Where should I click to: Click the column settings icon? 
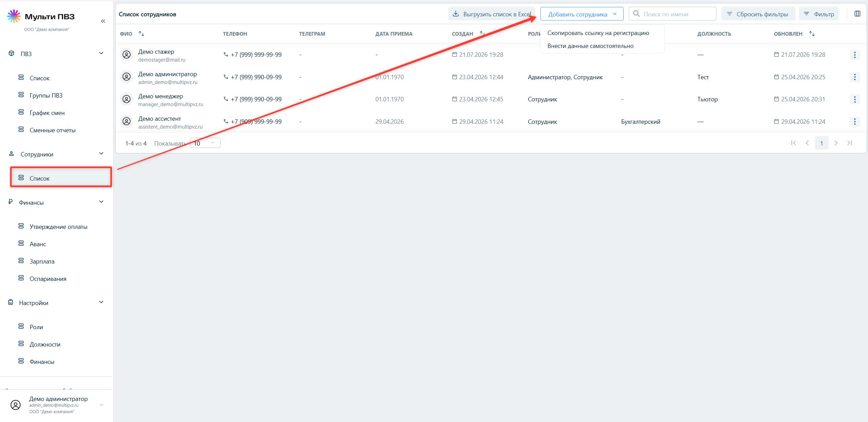click(857, 14)
